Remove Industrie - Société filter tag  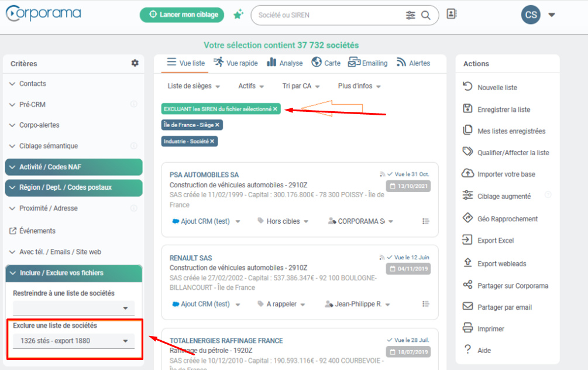coord(212,141)
